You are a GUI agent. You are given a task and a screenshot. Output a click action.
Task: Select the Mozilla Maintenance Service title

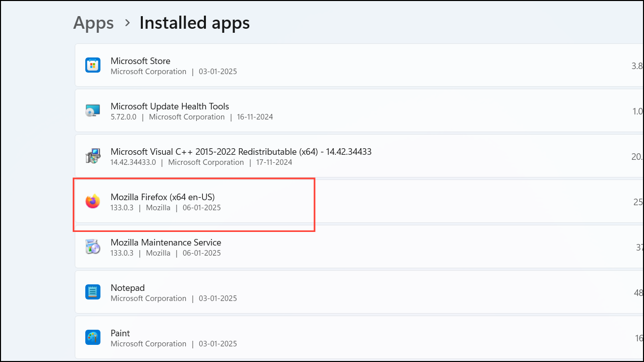166,243
